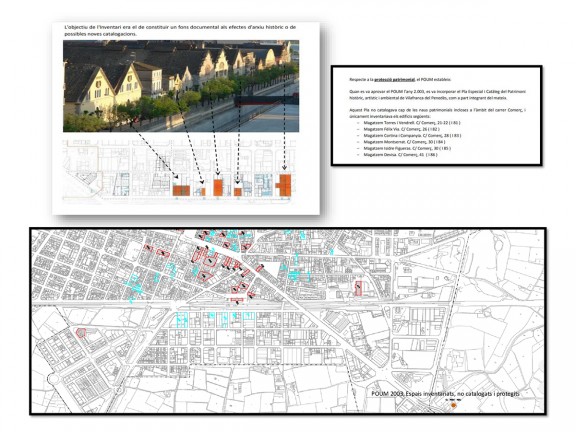The image size is (576, 432).
Task: Click the red-marked building on the railway strip
Action: (237, 300)
